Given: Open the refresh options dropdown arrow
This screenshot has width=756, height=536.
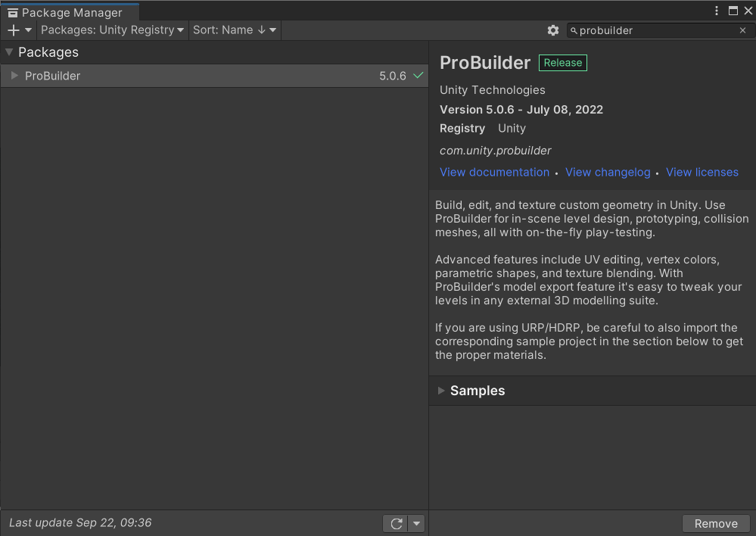Looking at the screenshot, I should [x=416, y=523].
